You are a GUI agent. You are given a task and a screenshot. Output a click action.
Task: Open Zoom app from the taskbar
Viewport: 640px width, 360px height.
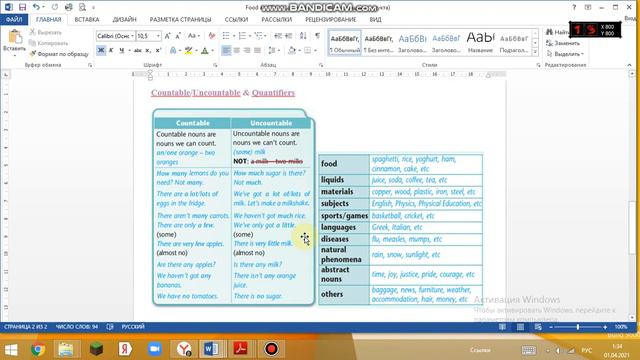pyautogui.click(x=154, y=349)
